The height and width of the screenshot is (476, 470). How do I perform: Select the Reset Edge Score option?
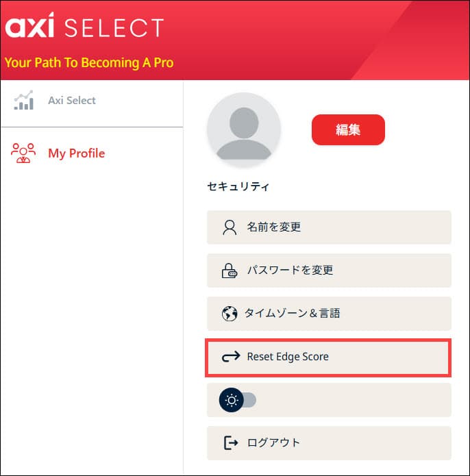click(288, 357)
